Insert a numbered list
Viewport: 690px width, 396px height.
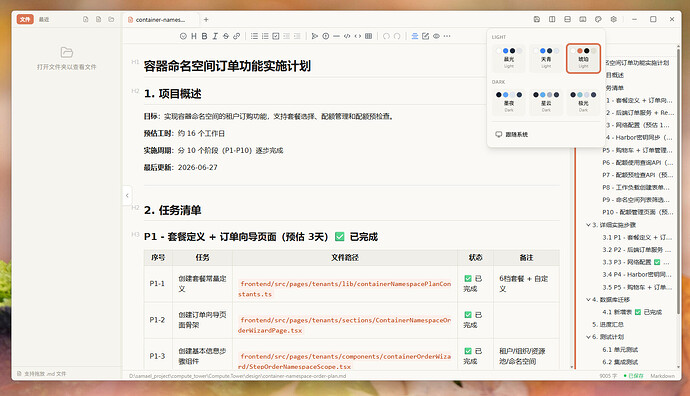265,36
